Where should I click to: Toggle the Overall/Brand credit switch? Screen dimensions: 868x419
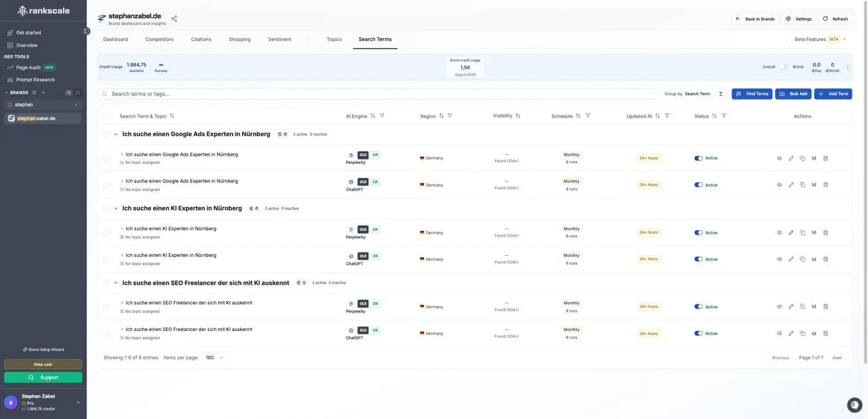pyautogui.click(x=784, y=67)
